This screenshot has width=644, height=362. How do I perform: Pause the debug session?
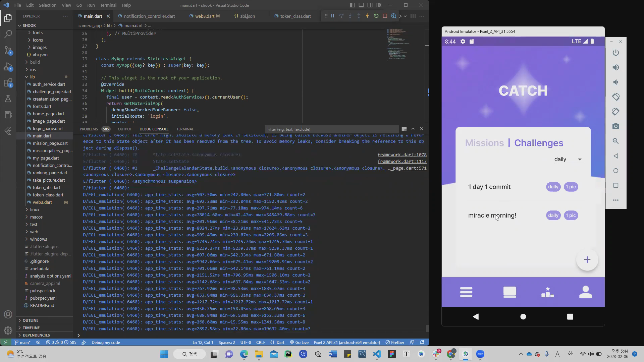click(x=333, y=16)
